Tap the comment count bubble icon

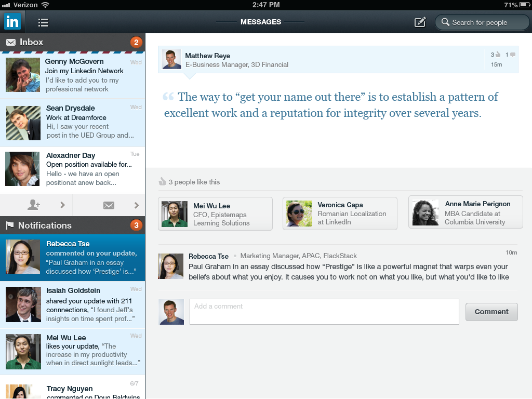click(513, 55)
